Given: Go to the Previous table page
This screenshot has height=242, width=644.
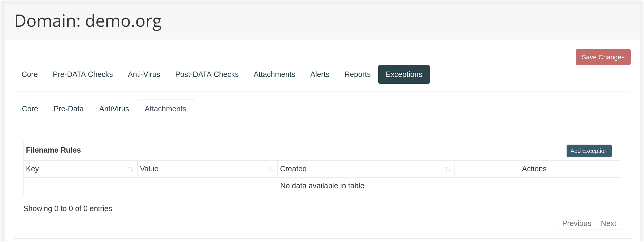Looking at the screenshot, I should coord(576,223).
